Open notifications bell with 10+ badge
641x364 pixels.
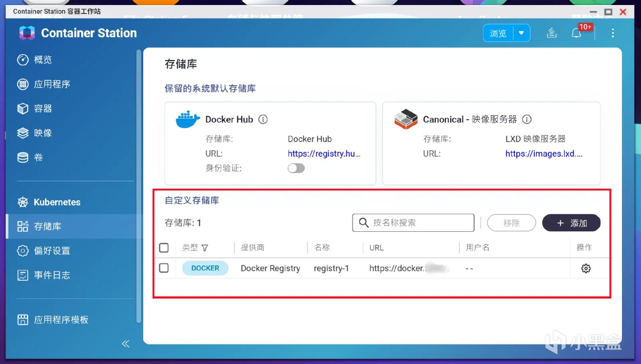tap(576, 33)
